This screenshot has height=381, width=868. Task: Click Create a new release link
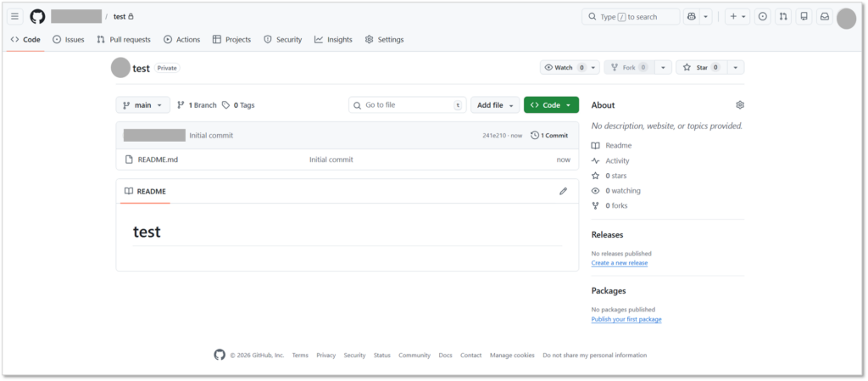coord(619,263)
